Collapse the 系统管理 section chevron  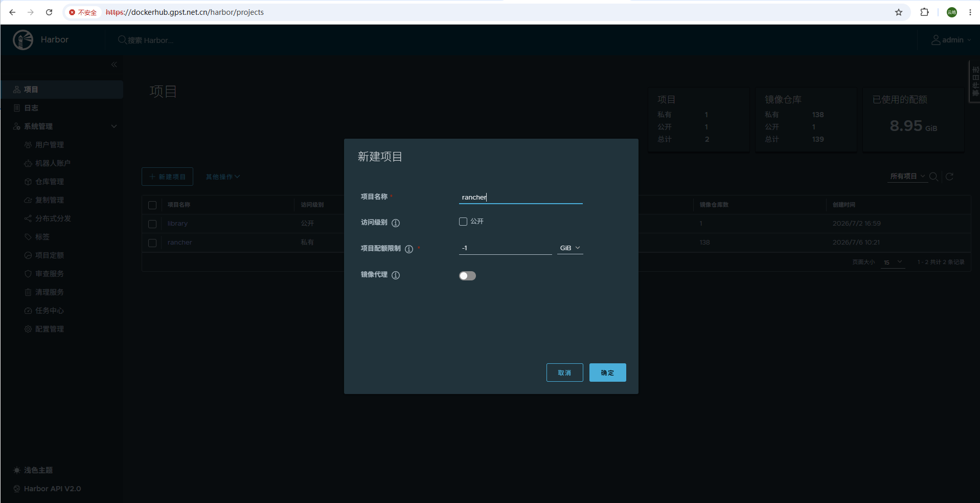pyautogui.click(x=114, y=126)
